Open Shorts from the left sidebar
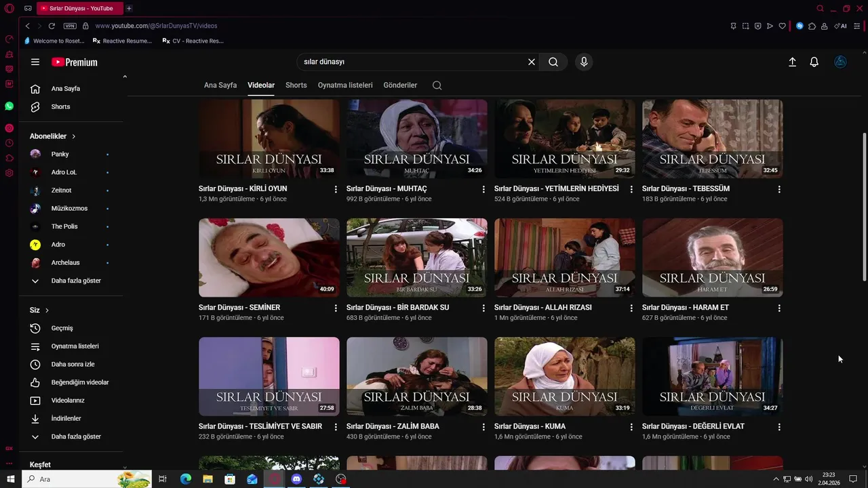 click(x=71, y=107)
